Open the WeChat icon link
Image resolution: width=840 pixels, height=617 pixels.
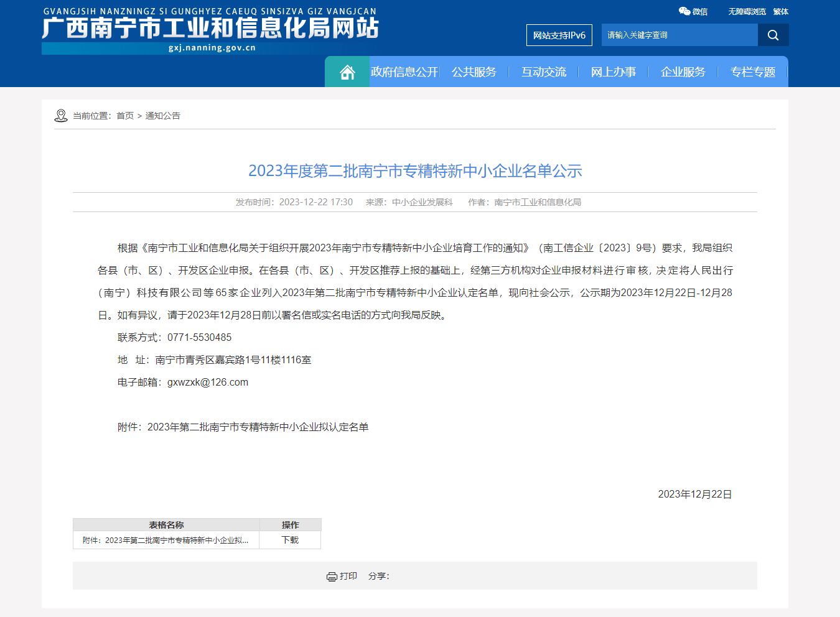pos(684,11)
